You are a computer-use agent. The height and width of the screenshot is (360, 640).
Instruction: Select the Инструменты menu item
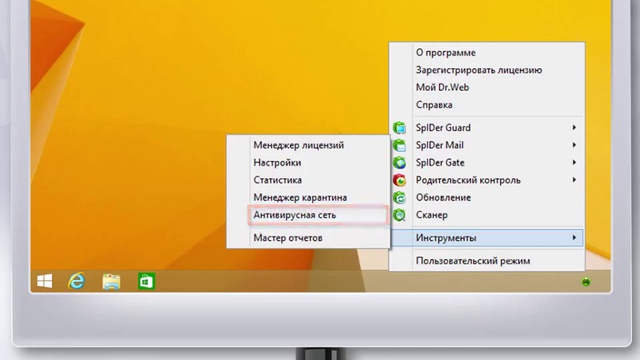point(487,238)
